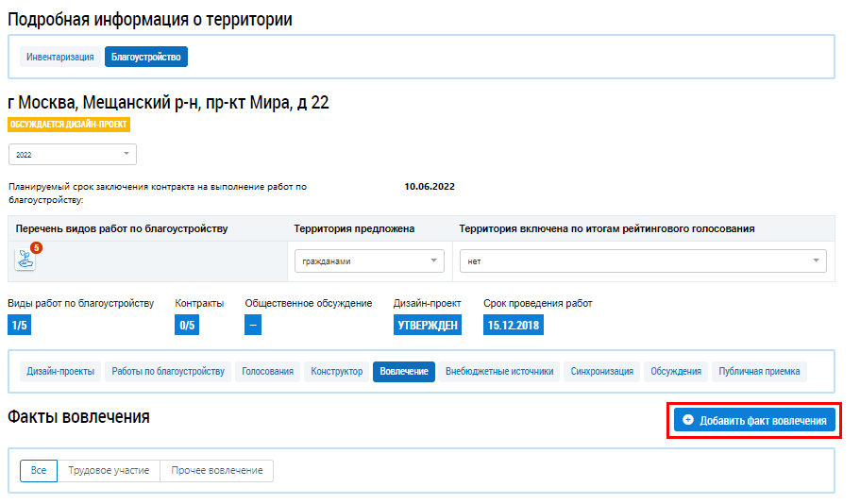Screen dimensions: 860x504
Task: Click the 1/5 work types badge
Action: coord(19,326)
